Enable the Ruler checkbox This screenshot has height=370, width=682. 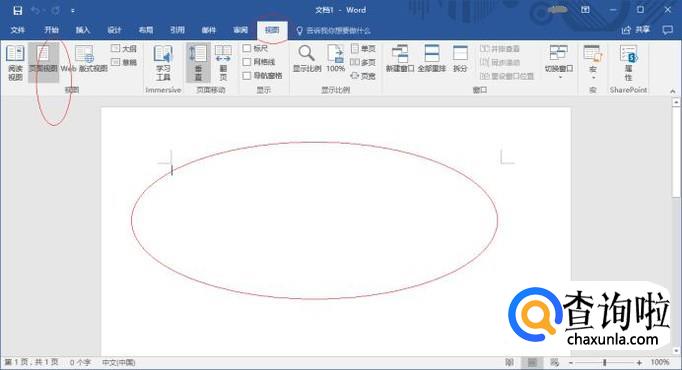[247, 48]
